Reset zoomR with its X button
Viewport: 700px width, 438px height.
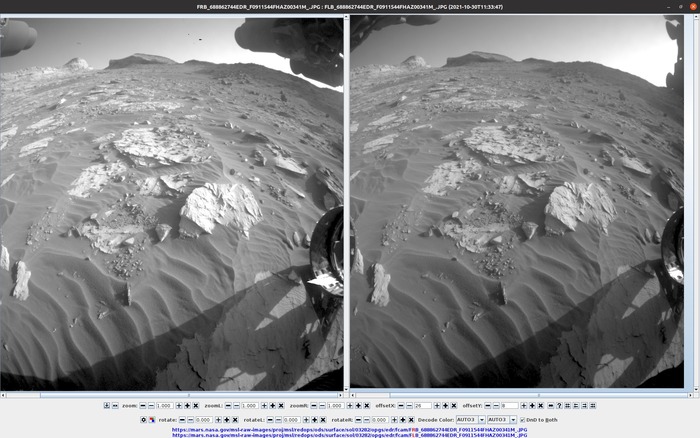click(367, 405)
